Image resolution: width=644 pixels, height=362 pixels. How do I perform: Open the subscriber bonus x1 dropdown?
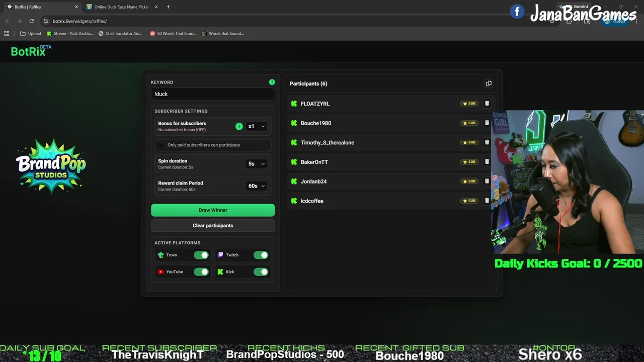(x=256, y=126)
